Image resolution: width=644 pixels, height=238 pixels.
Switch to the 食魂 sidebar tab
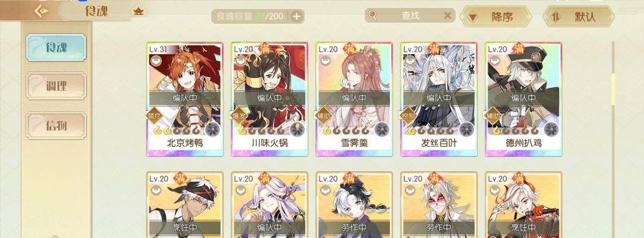(x=56, y=48)
